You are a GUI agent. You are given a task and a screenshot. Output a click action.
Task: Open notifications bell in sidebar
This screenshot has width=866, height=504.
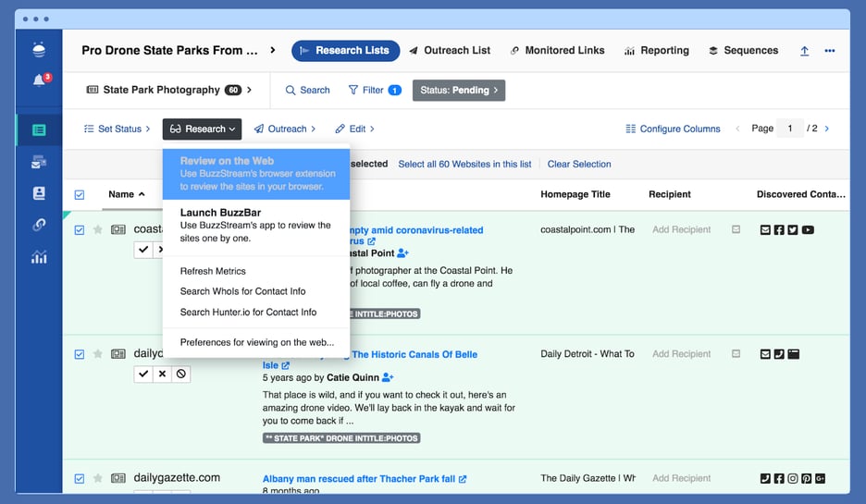pyautogui.click(x=39, y=80)
